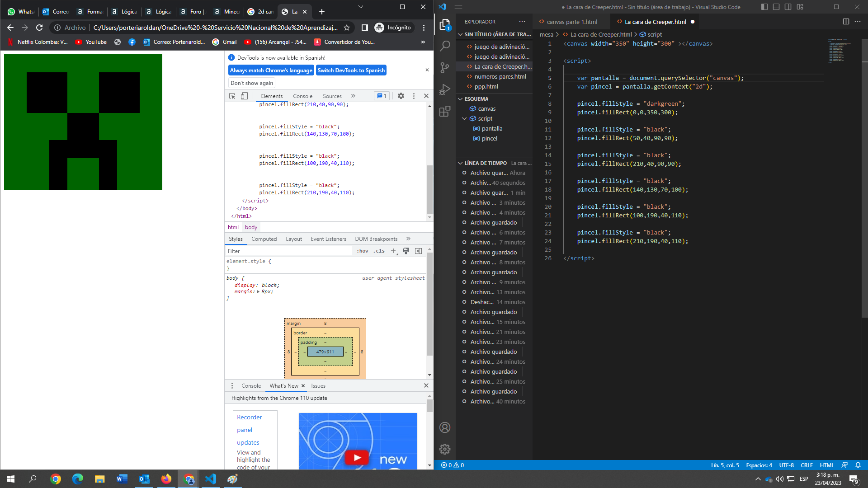
Task: Show errors and warnings in status bar
Action: (x=453, y=465)
